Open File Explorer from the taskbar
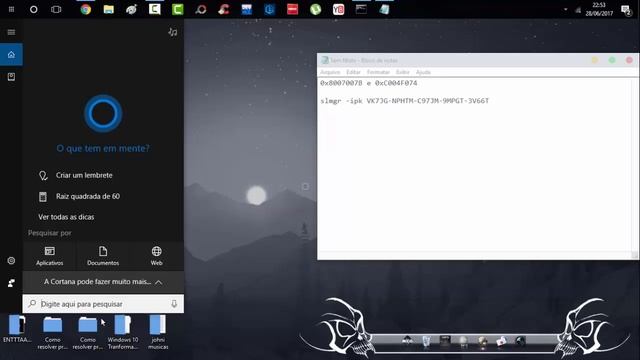Image resolution: width=640 pixels, height=360 pixels. point(109,9)
